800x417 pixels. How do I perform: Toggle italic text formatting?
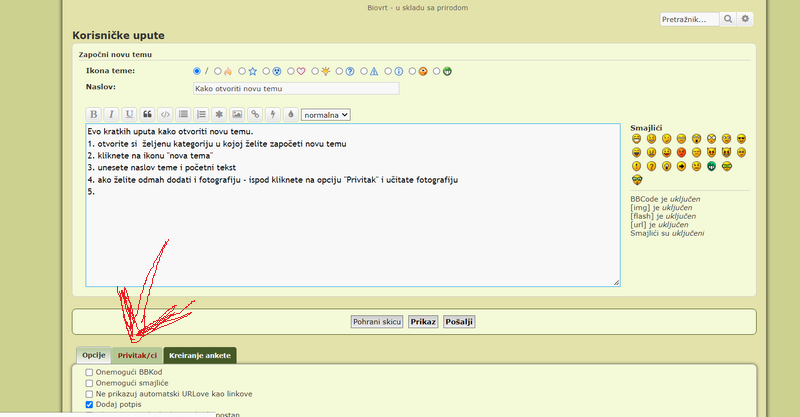coord(111,114)
